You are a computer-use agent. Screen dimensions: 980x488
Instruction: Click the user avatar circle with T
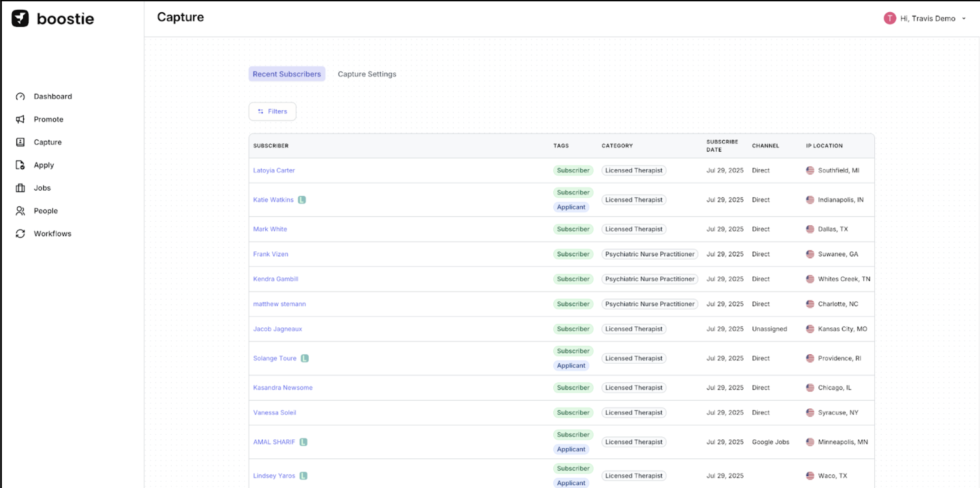click(889, 18)
